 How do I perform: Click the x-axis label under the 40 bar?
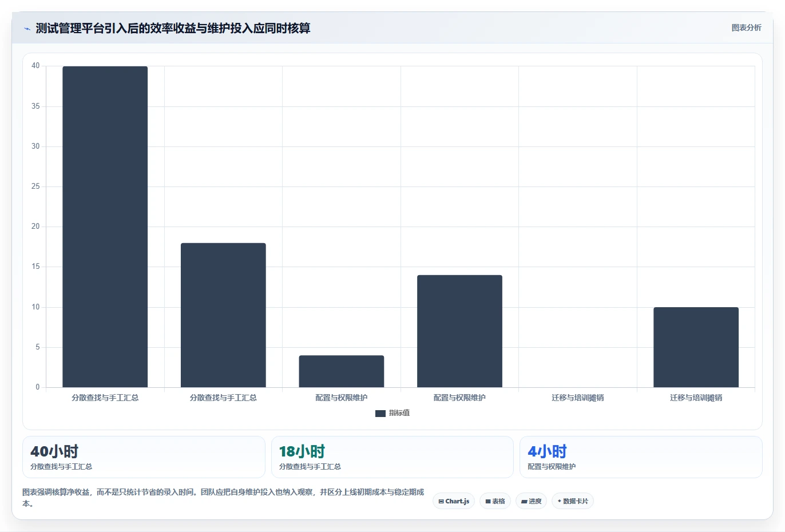[105, 398]
